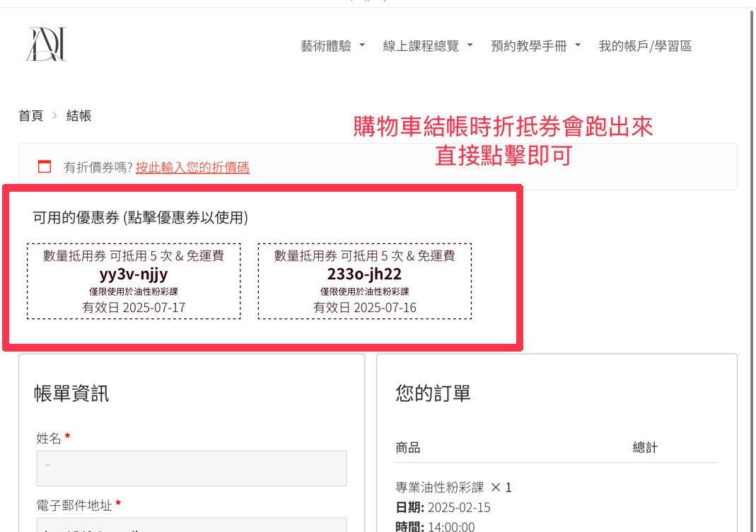Click the 您的訂單 section heading
756x532 pixels.
point(433,393)
